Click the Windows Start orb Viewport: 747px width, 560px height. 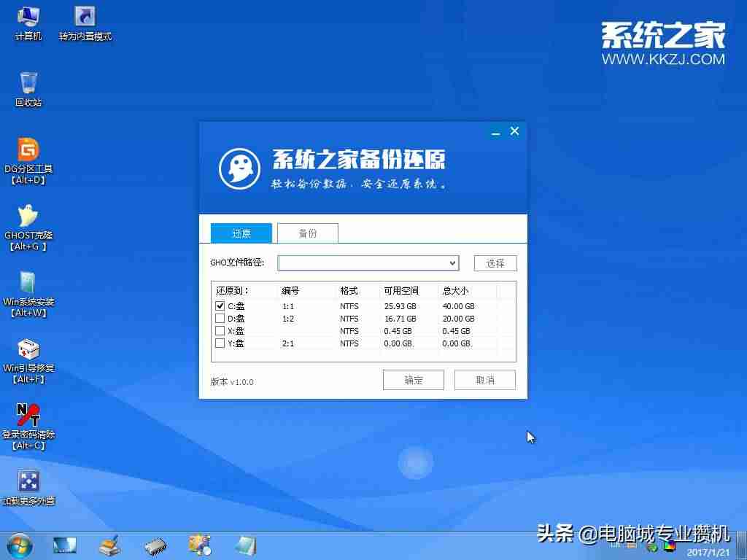[x=19, y=546]
